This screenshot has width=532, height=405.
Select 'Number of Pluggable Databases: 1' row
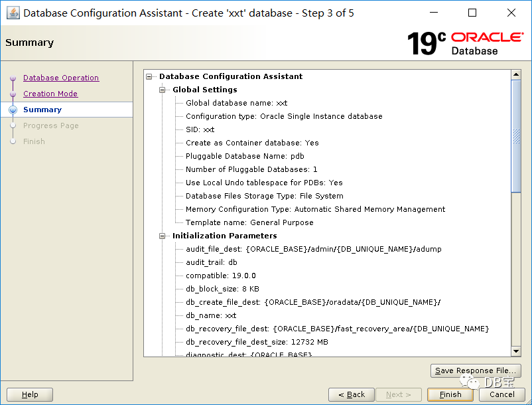[x=251, y=169]
